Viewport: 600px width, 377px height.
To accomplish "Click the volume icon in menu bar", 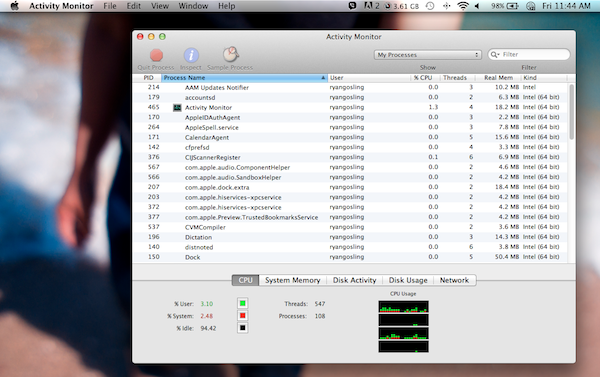I will tap(477, 6).
